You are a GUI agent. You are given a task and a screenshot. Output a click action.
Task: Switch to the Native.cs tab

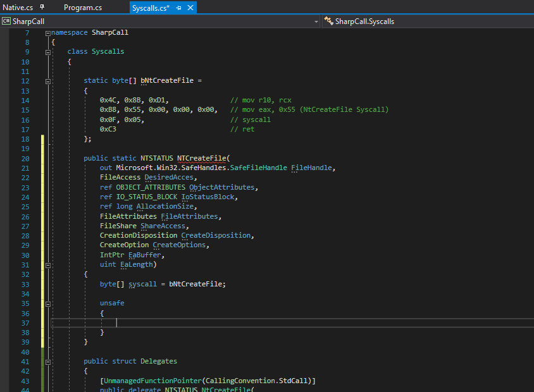pos(18,8)
